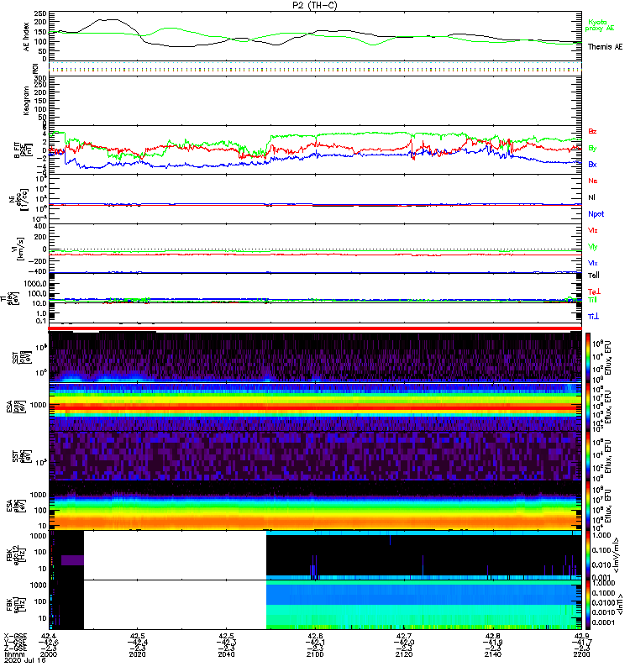Image resolution: width=630 pixels, height=672 pixels.
Task: Click the "AE Index" y-axis label
Action: (x=27, y=37)
